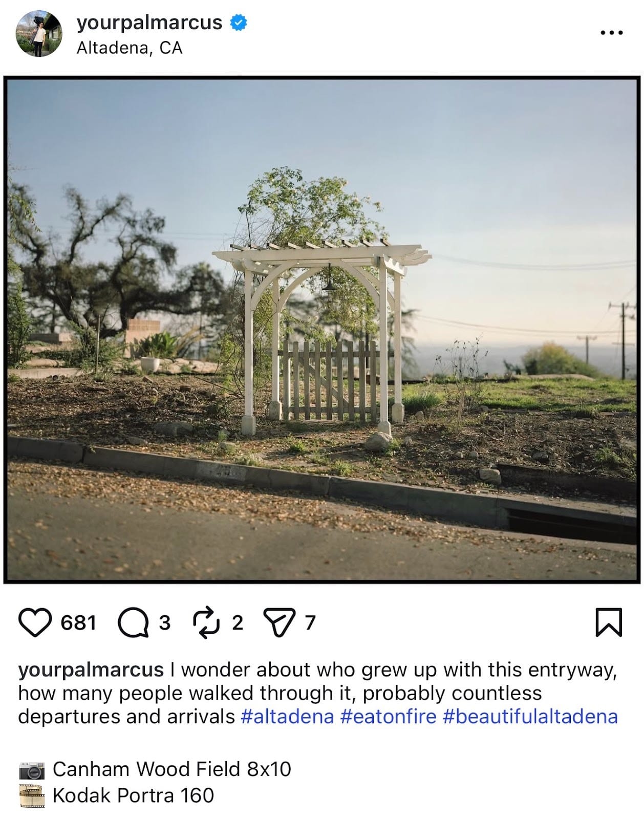Click the share count of 7
Screen dimensions: 644x819
pos(310,623)
